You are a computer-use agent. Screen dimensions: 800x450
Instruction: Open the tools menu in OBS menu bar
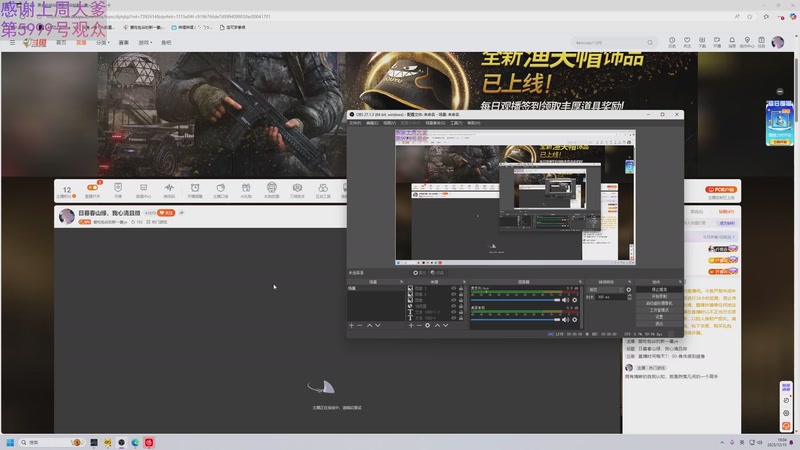click(456, 123)
